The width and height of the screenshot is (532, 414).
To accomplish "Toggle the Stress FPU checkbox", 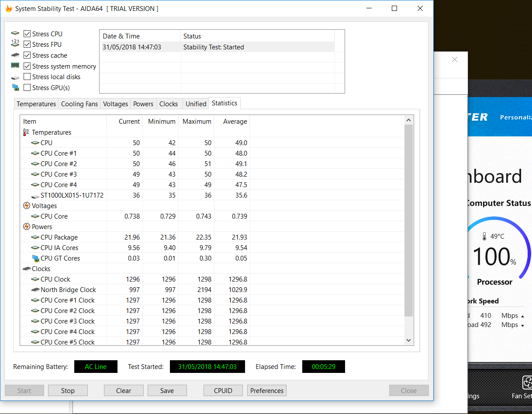I will click(27, 44).
